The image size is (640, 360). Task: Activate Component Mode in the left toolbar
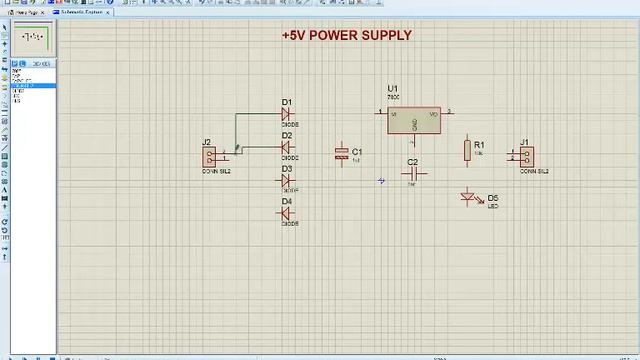coord(4,36)
